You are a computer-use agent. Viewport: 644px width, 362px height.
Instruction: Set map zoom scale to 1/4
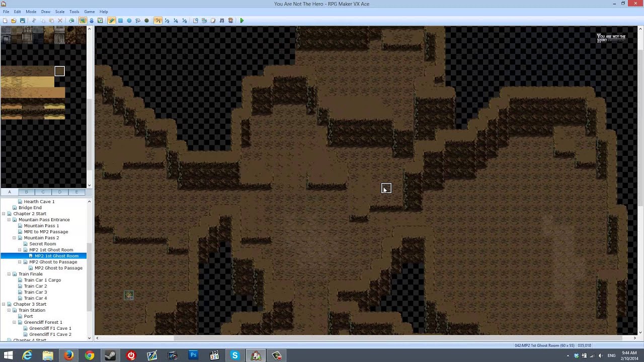(x=176, y=21)
